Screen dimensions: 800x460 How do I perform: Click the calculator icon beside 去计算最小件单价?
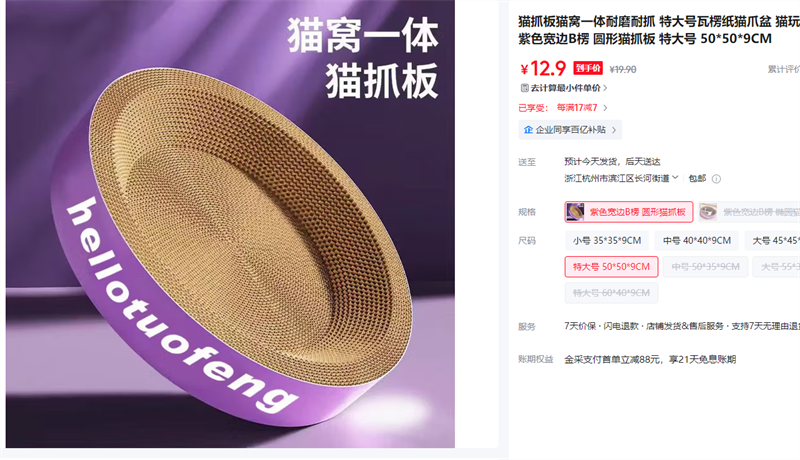pyautogui.click(x=524, y=88)
